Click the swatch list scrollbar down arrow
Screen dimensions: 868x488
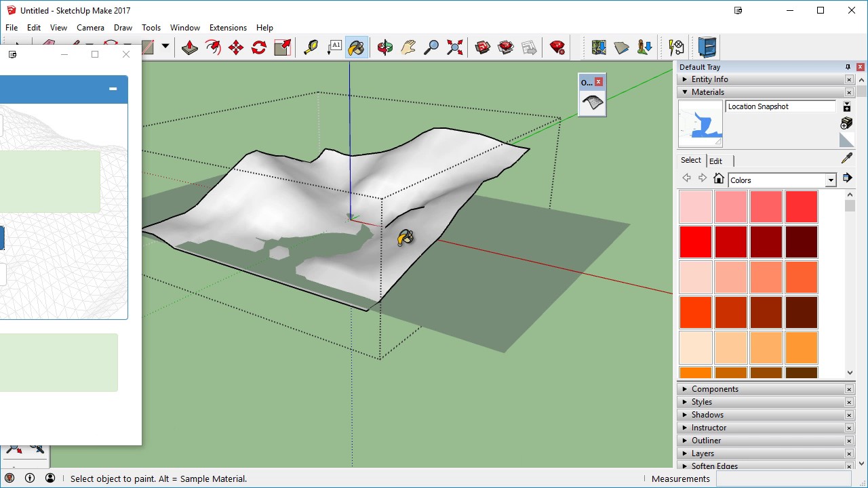click(850, 373)
